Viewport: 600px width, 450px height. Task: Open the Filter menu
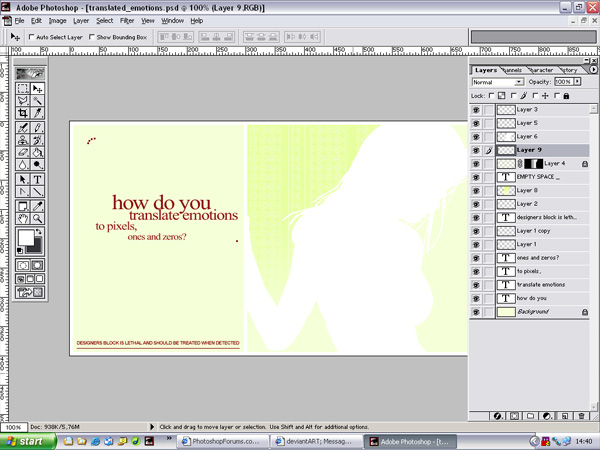coord(127,20)
